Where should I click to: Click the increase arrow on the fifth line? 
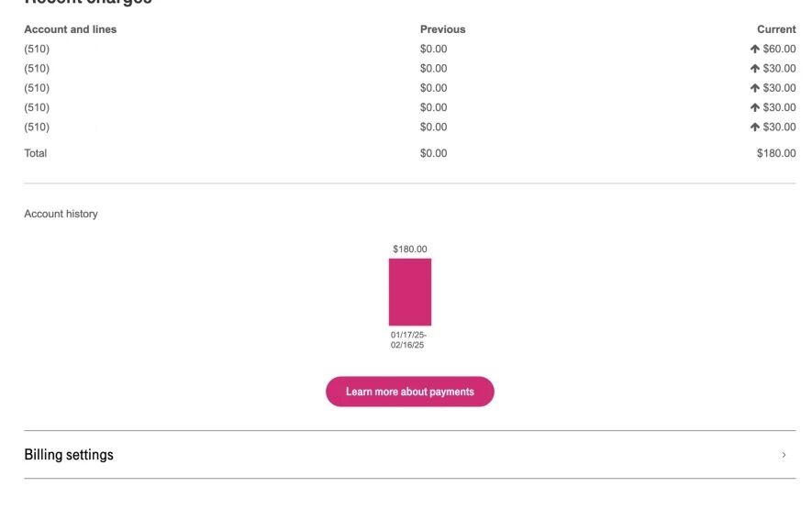pos(755,127)
